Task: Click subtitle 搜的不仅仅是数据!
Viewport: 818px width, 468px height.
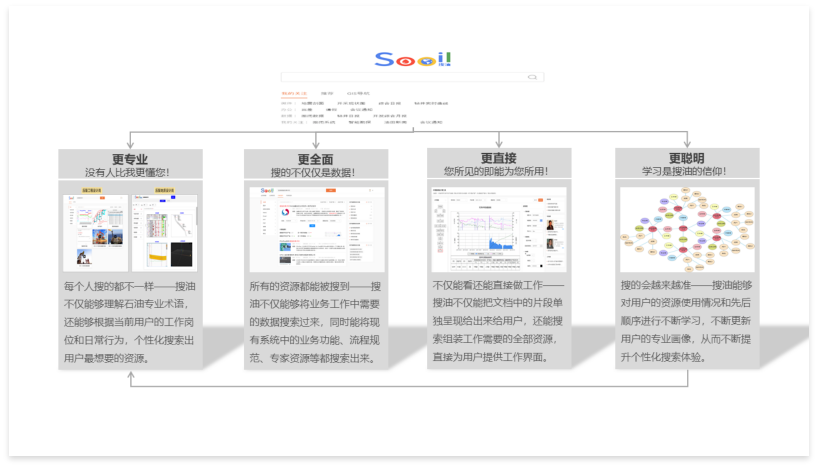Action: point(313,172)
